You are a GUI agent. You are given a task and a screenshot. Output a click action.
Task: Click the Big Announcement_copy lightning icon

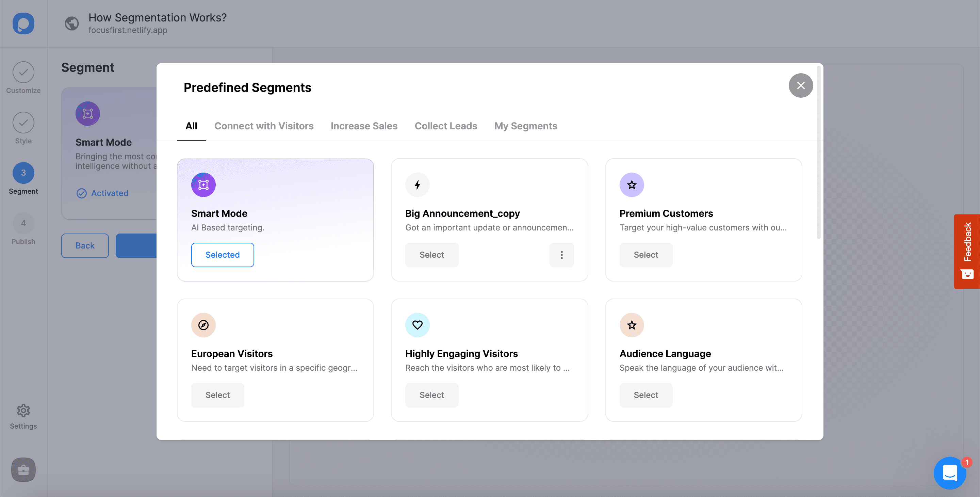pyautogui.click(x=418, y=185)
